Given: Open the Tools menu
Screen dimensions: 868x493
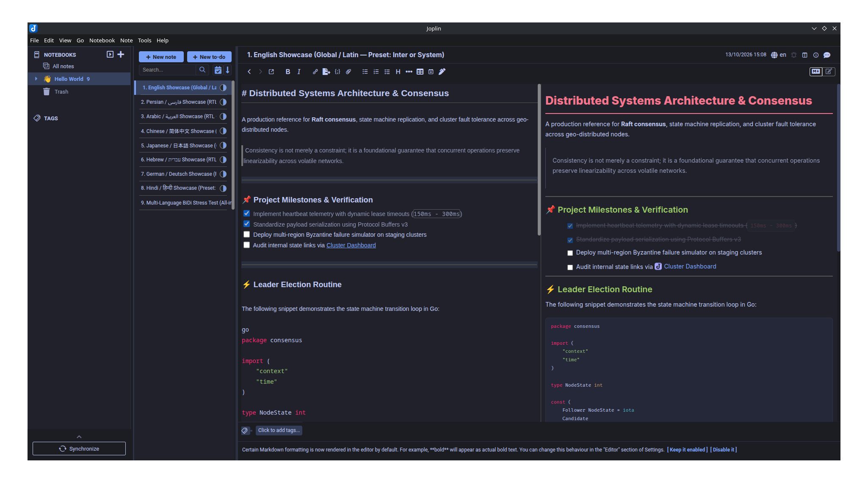Looking at the screenshot, I should pyautogui.click(x=144, y=41).
